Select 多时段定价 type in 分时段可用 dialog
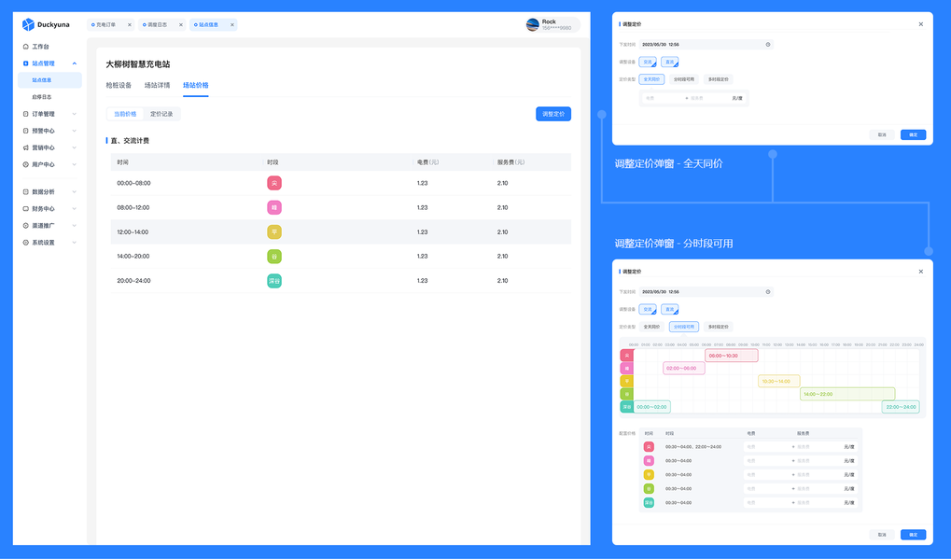 pyautogui.click(x=718, y=327)
